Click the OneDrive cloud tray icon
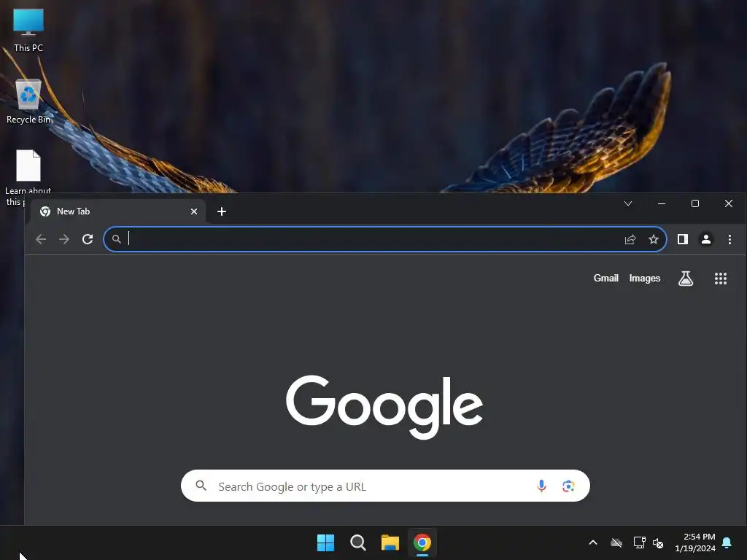Image resolution: width=747 pixels, height=560 pixels. [616, 542]
